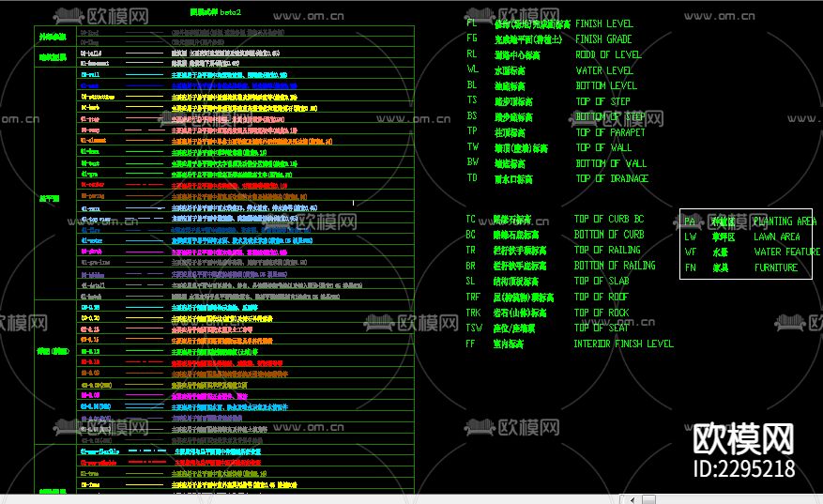823x504 pixels.
Task: Select the PLANTING AREA label
Action: pos(785,221)
